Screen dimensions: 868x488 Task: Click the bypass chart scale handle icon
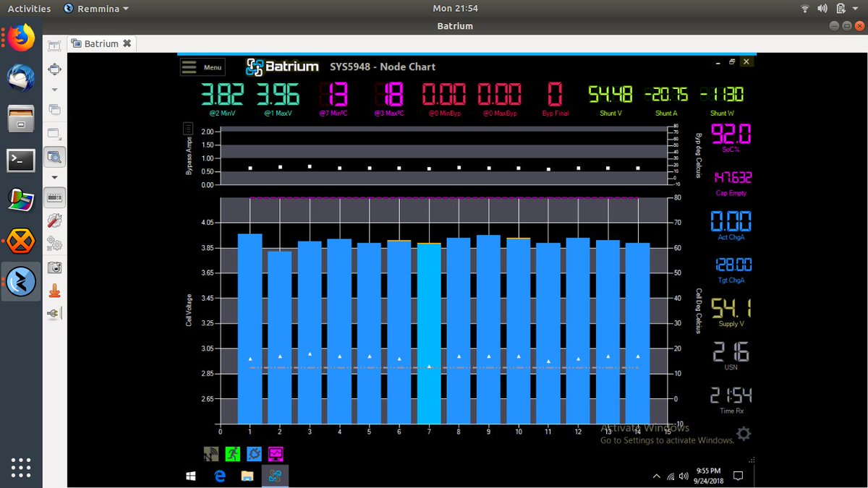[x=189, y=129]
